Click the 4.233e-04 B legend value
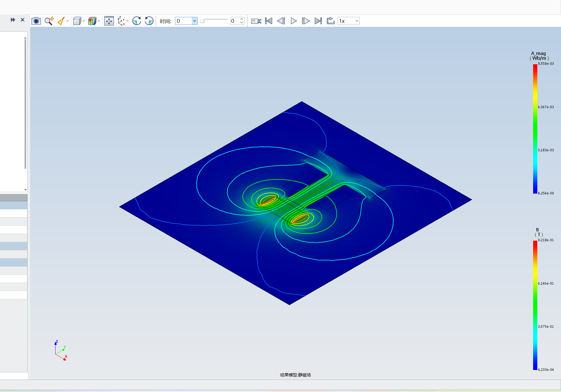The height and width of the screenshot is (392, 561). pos(546,370)
